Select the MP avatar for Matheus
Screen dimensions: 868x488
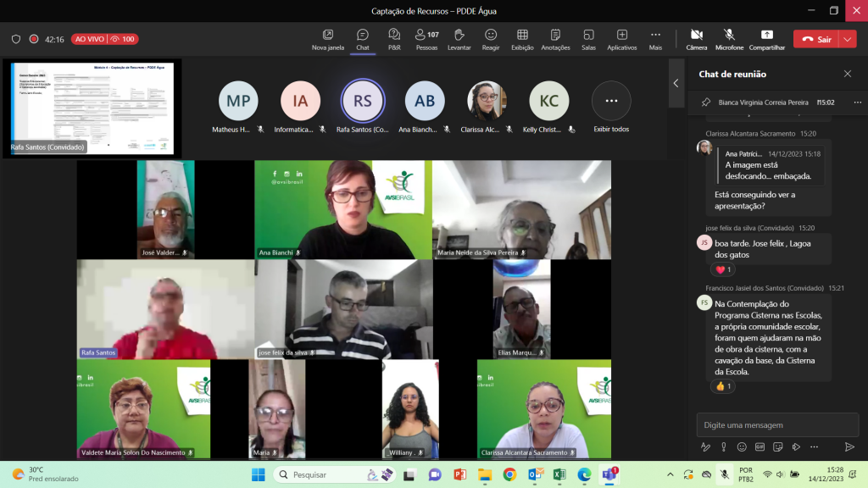(238, 101)
